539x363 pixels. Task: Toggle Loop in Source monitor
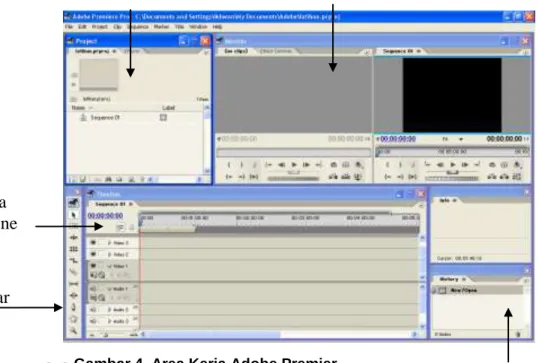pyautogui.click(x=333, y=165)
